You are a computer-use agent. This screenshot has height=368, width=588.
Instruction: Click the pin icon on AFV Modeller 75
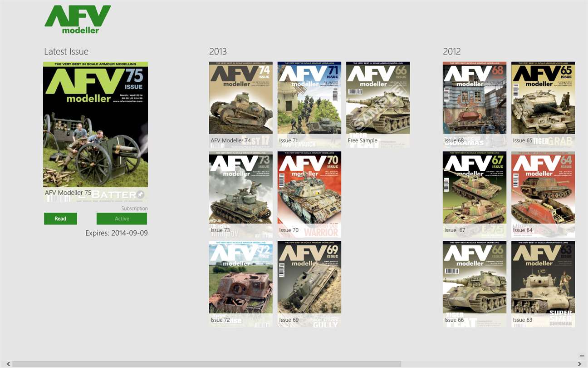141,194
